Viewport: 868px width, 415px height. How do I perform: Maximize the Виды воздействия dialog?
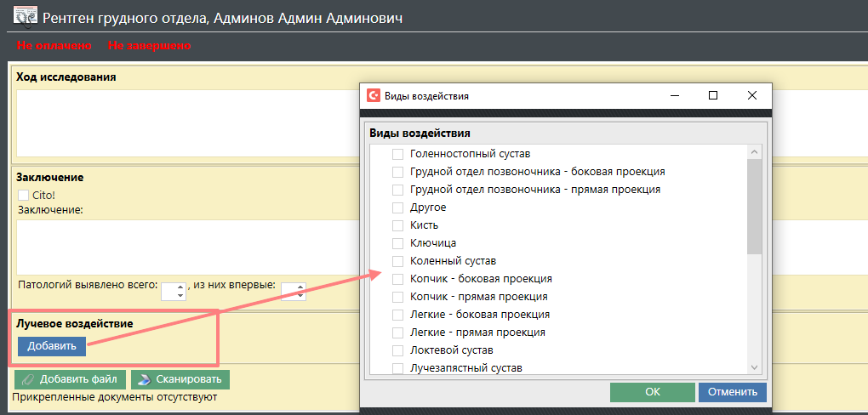(x=713, y=96)
